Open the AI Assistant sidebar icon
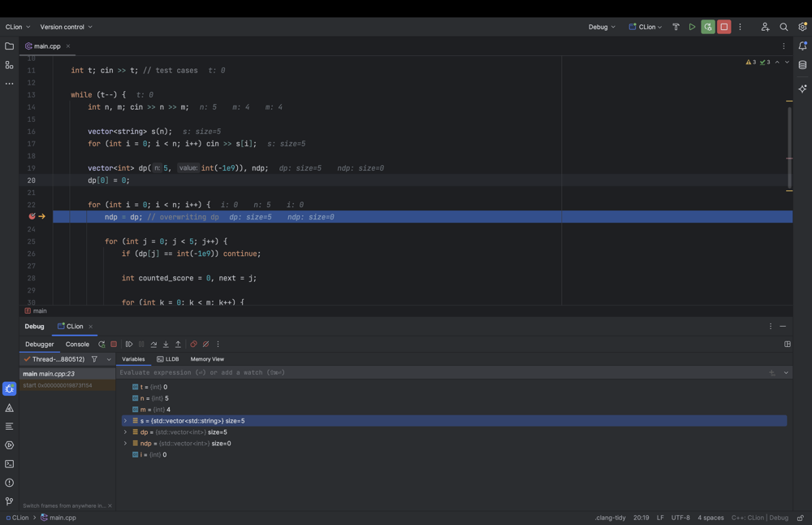The width and height of the screenshot is (812, 525). tap(802, 89)
